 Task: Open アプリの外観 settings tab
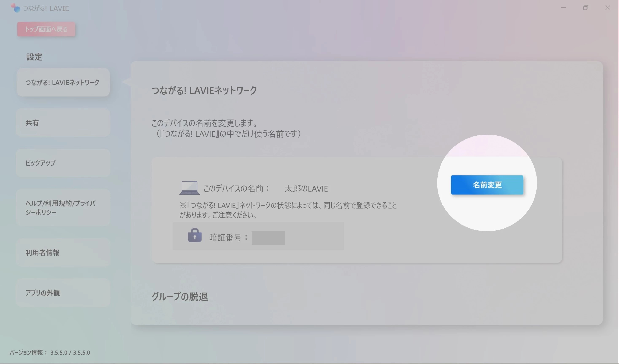pos(63,293)
